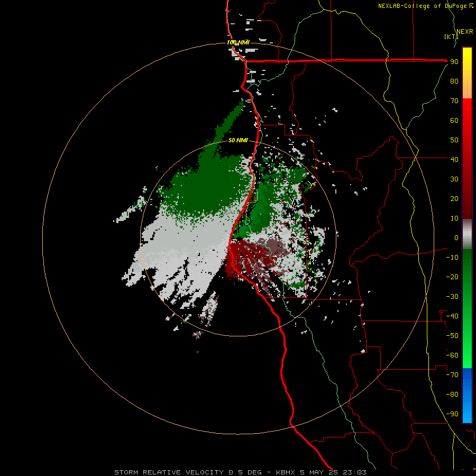Click the NEXLAB-College of DuPage watermark text

pyautogui.click(x=425, y=6)
